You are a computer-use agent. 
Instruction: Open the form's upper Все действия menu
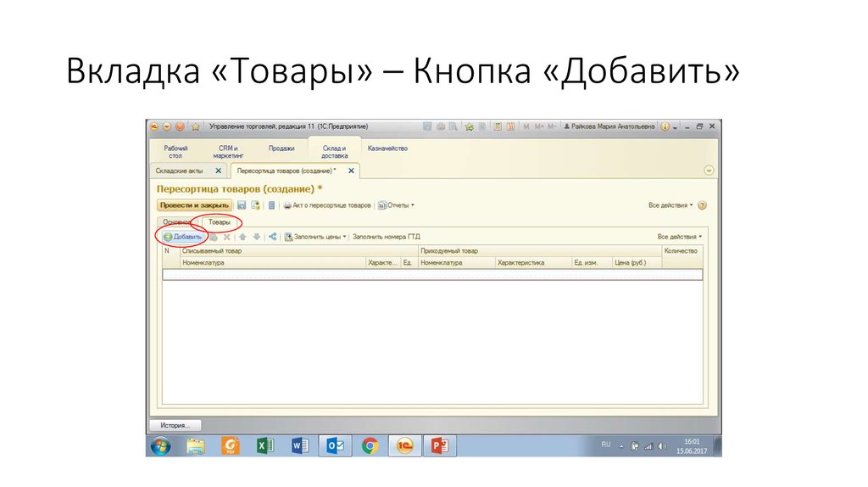(x=670, y=205)
